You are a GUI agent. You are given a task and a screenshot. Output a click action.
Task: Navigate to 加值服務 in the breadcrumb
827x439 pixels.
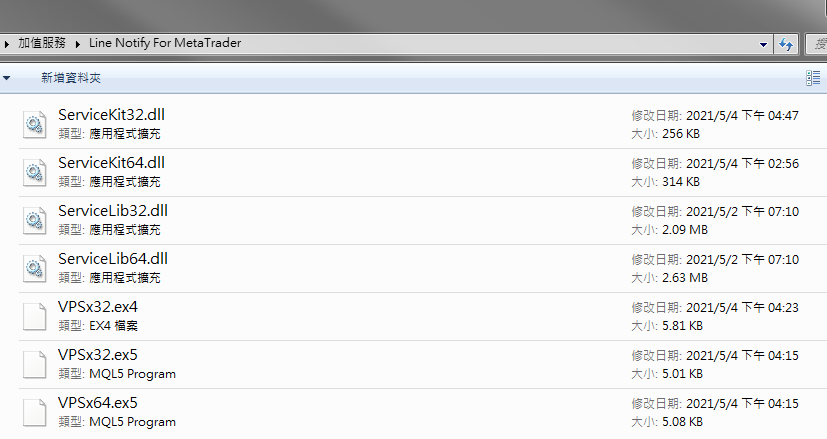[42, 44]
